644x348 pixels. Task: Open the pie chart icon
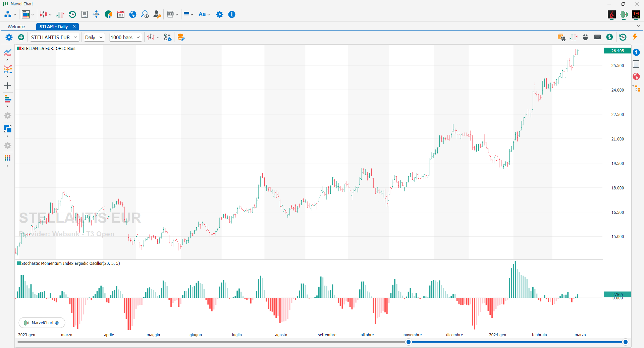108,14
